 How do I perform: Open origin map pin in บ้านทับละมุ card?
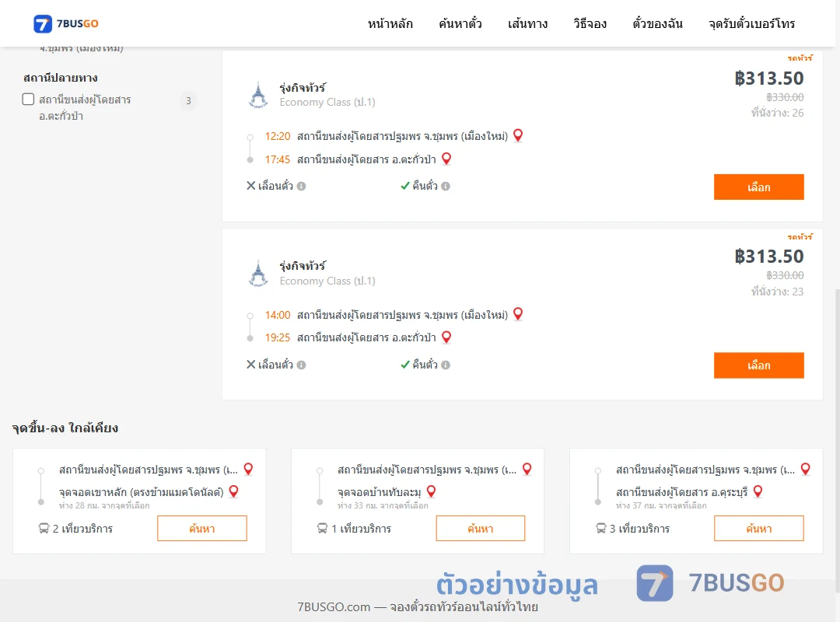[527, 469]
